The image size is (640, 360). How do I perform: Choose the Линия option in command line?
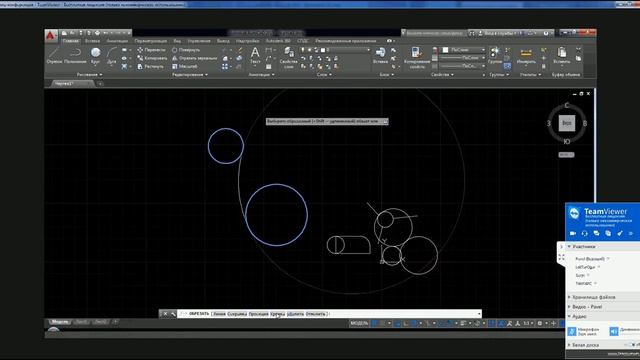tap(219, 314)
